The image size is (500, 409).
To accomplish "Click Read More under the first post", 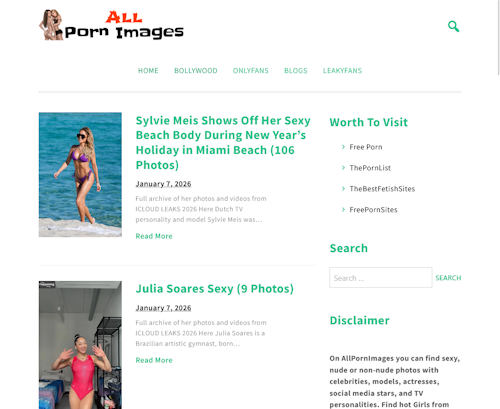I will [154, 236].
